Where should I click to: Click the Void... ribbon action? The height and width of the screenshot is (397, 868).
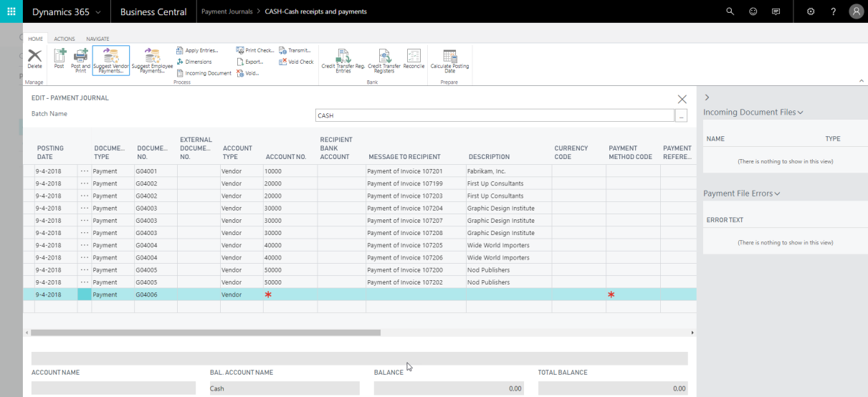click(247, 73)
